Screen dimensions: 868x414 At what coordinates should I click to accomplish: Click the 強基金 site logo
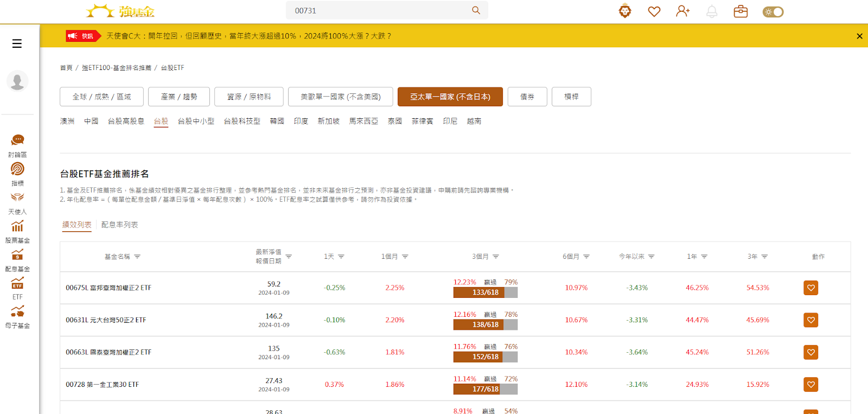[x=120, y=11]
